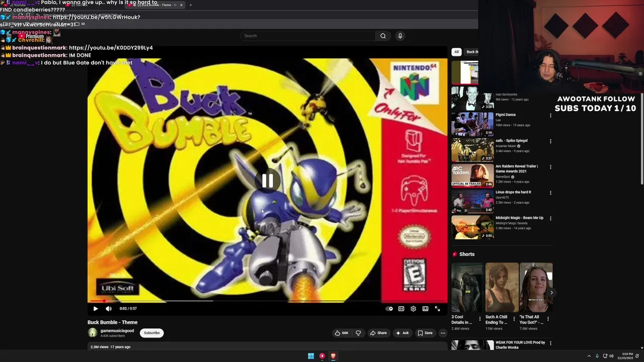The height and width of the screenshot is (362, 644).
Task: Open the red round taskbar app icon
Action: (322, 356)
